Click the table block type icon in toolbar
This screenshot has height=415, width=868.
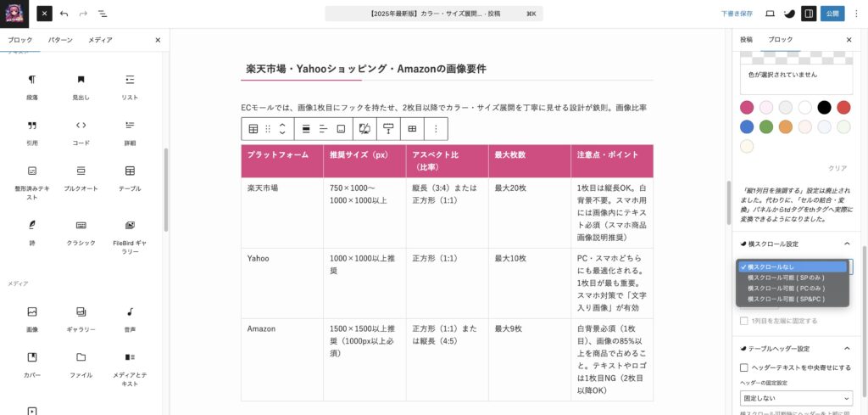point(253,128)
